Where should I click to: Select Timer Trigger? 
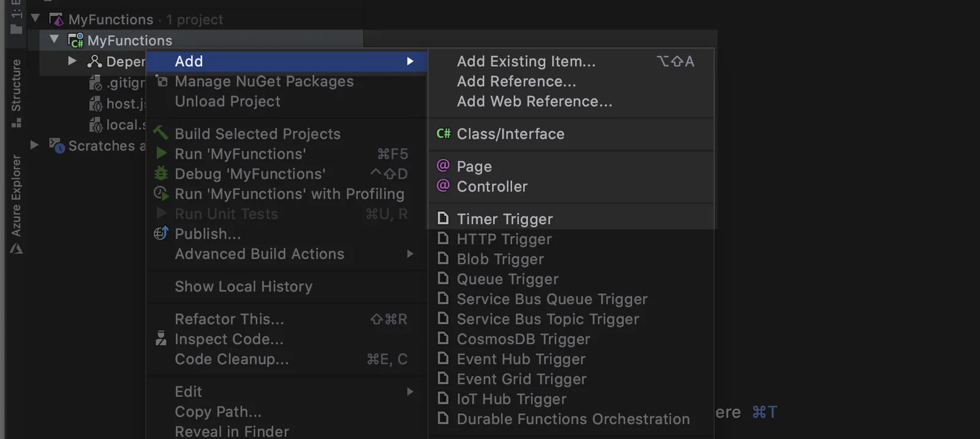(x=571, y=219)
